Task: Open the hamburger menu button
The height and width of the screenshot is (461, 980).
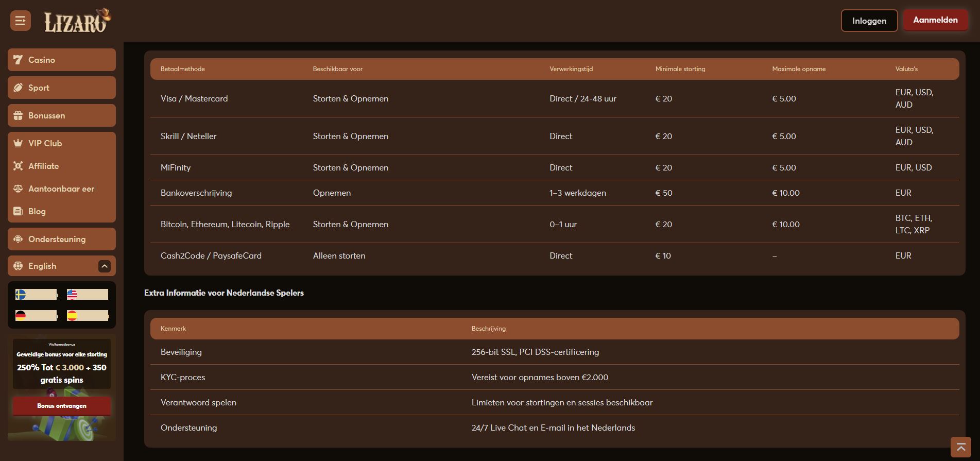Action: click(21, 21)
